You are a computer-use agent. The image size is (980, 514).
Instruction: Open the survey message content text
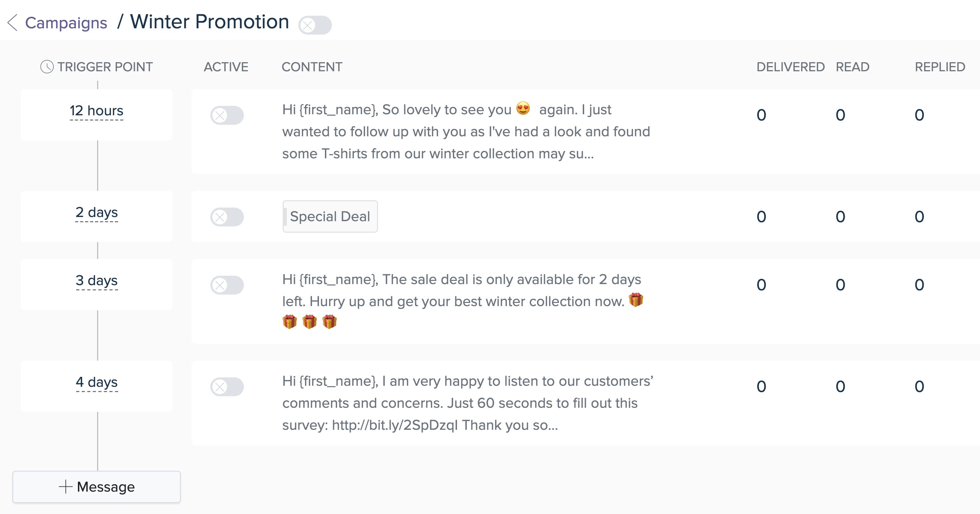467,403
